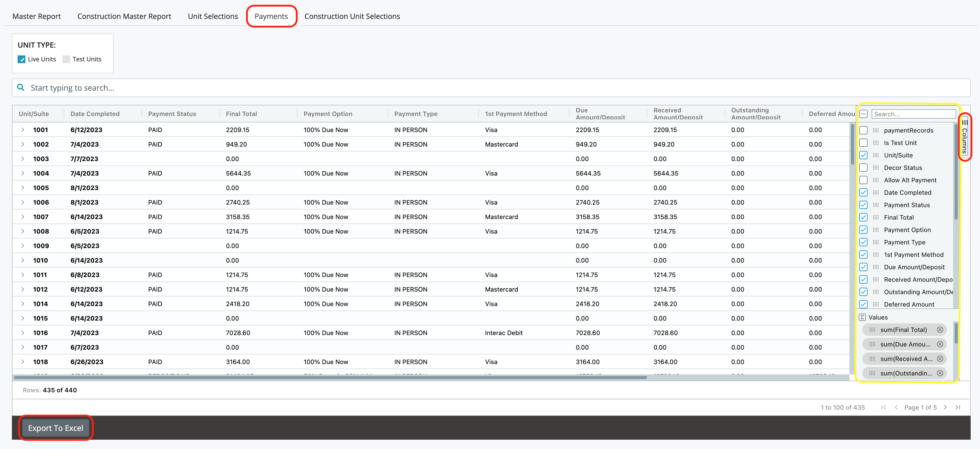The height and width of the screenshot is (449, 980).
Task: Check the Allow Alt Payment checkbox
Action: click(864, 180)
